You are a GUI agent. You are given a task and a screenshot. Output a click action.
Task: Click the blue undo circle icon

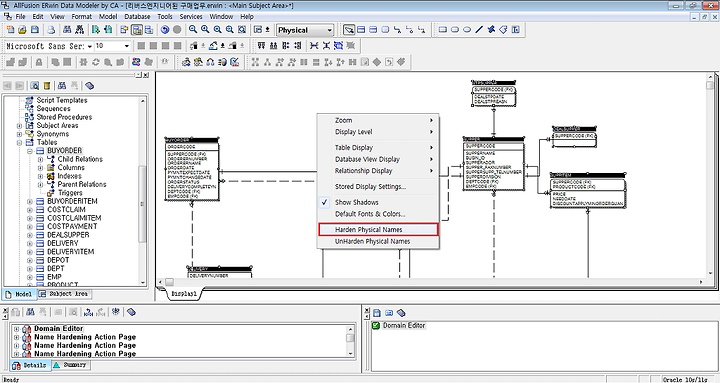pyautogui.click(x=165, y=30)
